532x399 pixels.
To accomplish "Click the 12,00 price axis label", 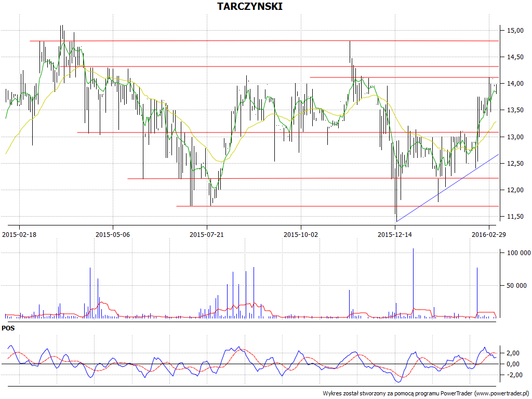I will tap(515, 190).
